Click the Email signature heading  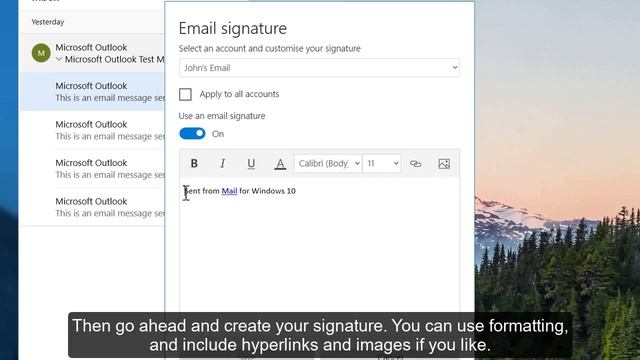click(x=233, y=28)
